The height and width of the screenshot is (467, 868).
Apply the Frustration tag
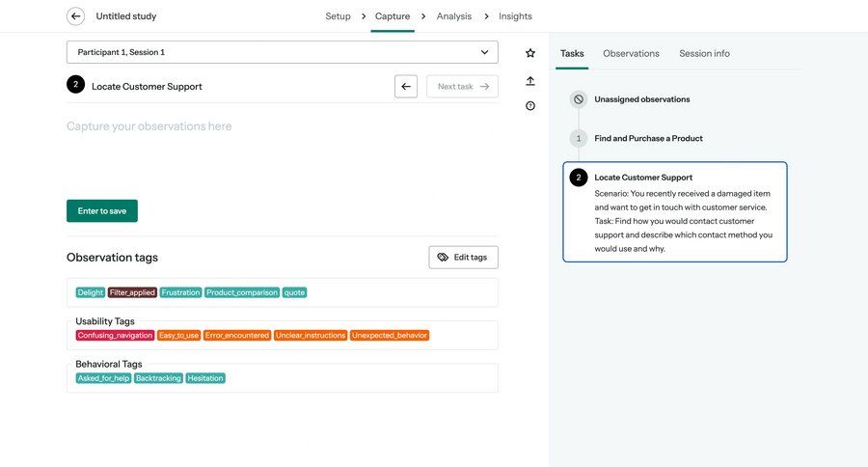click(180, 292)
